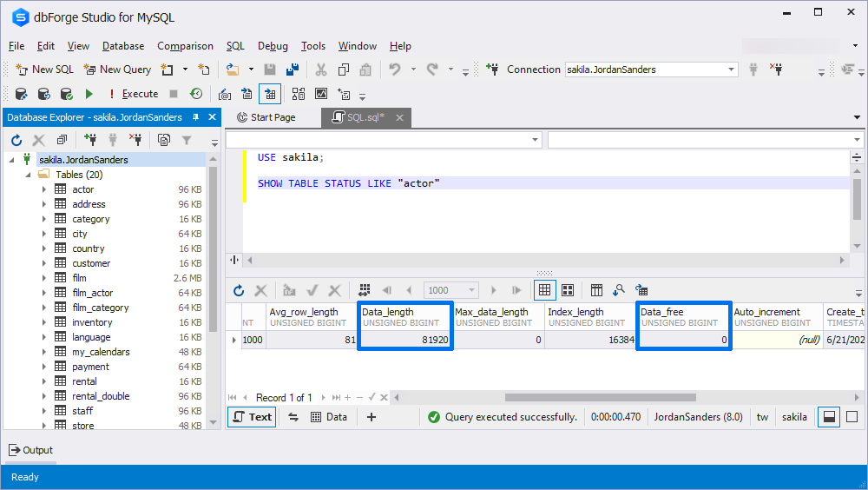Click the Redo arrow icon
The image size is (868, 490).
click(432, 70)
